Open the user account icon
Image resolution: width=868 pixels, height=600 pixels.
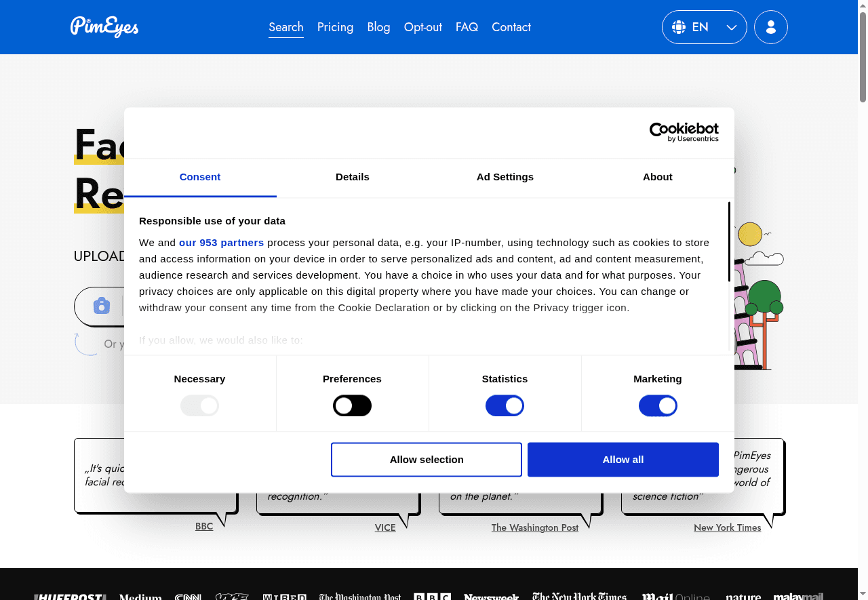click(x=770, y=27)
